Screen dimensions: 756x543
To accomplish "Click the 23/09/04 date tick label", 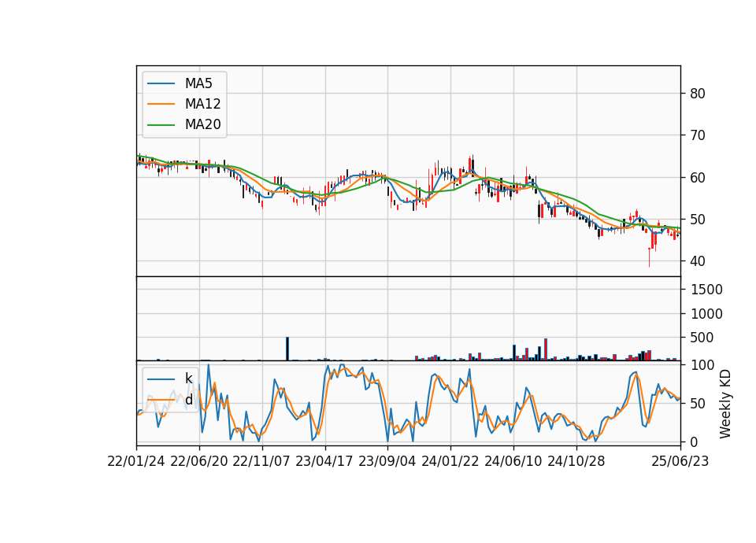I will tap(387, 461).
